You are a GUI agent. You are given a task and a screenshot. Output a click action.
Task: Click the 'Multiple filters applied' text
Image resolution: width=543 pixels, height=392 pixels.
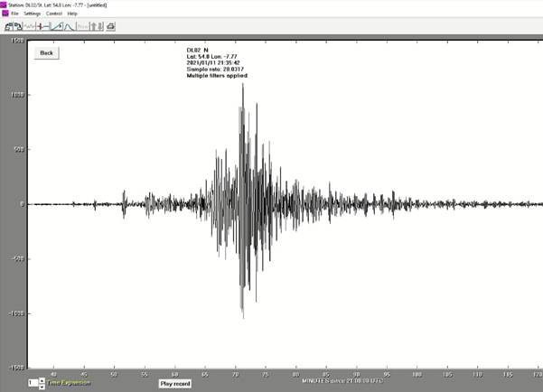pos(217,76)
